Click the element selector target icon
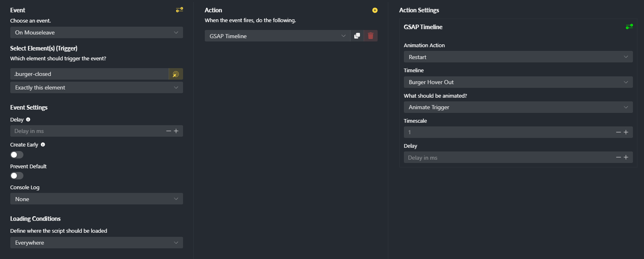Viewport: 644px width, 259px height. 176,74
